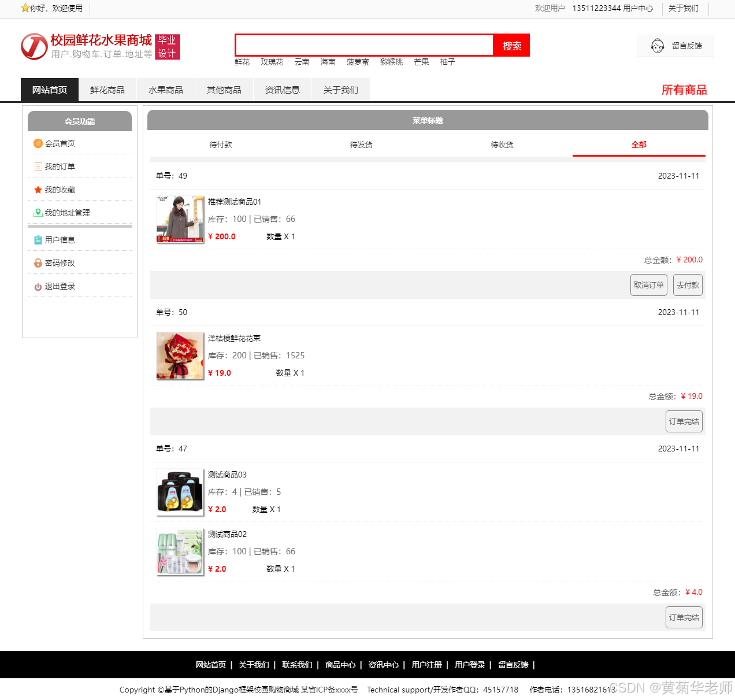735x700 pixels.
Task: Click the 我的订单 document icon
Action: [x=38, y=166]
